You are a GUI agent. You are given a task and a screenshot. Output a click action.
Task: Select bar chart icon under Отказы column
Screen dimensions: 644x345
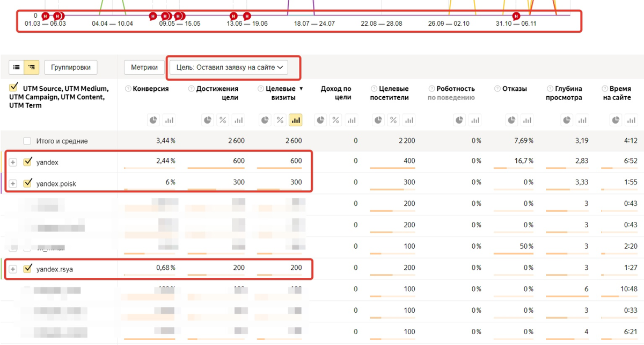click(527, 120)
